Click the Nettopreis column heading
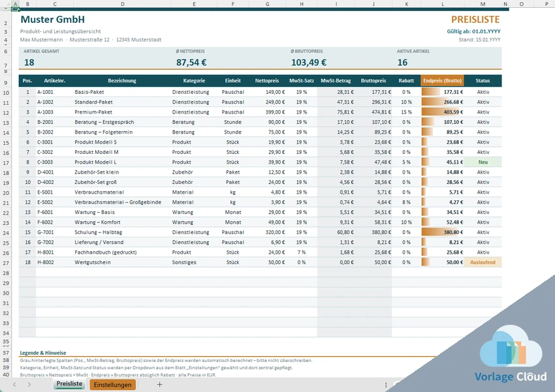555x392 pixels. click(x=267, y=81)
